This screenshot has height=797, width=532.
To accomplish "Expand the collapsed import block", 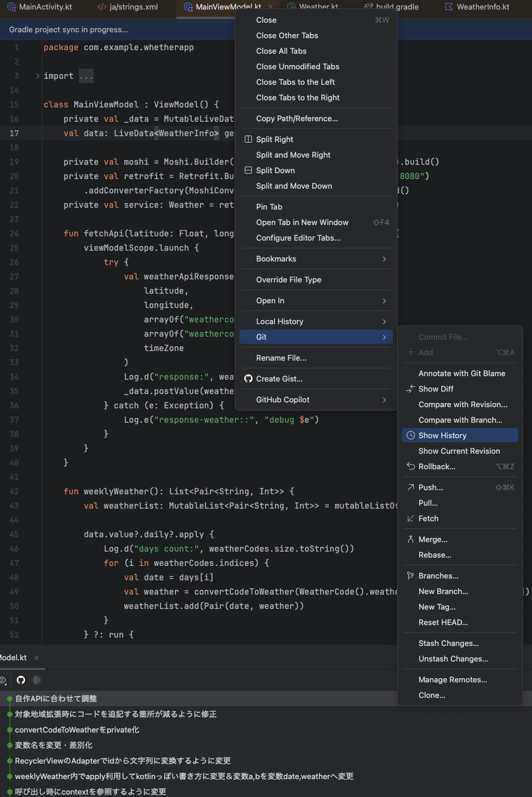I will pos(37,76).
